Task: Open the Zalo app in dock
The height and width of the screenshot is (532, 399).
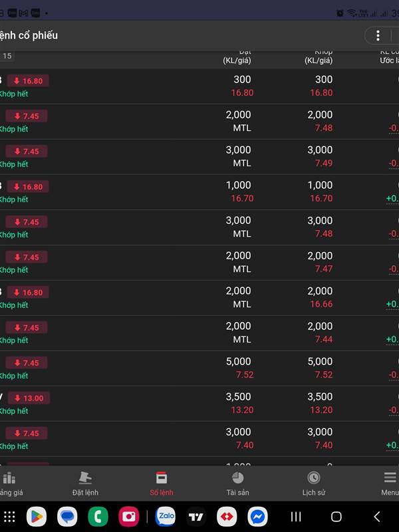Action: point(165,517)
